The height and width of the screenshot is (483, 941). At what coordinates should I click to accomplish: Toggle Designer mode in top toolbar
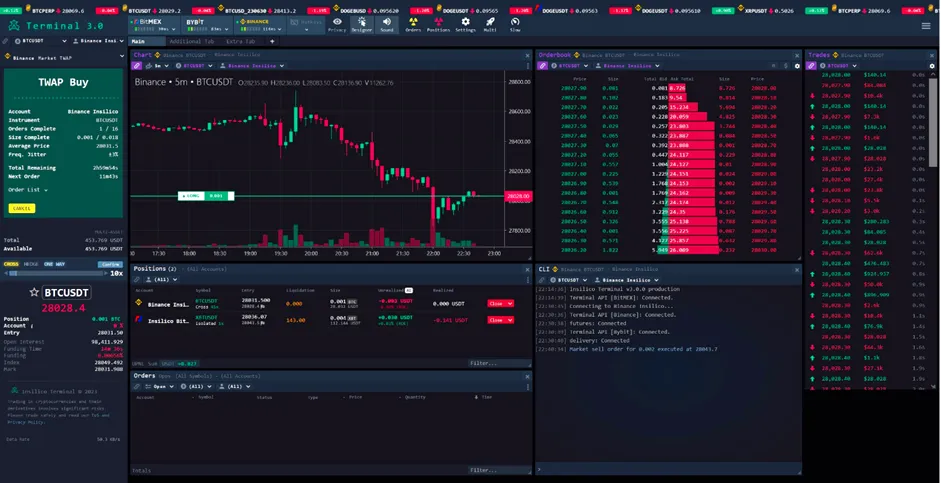click(361, 24)
